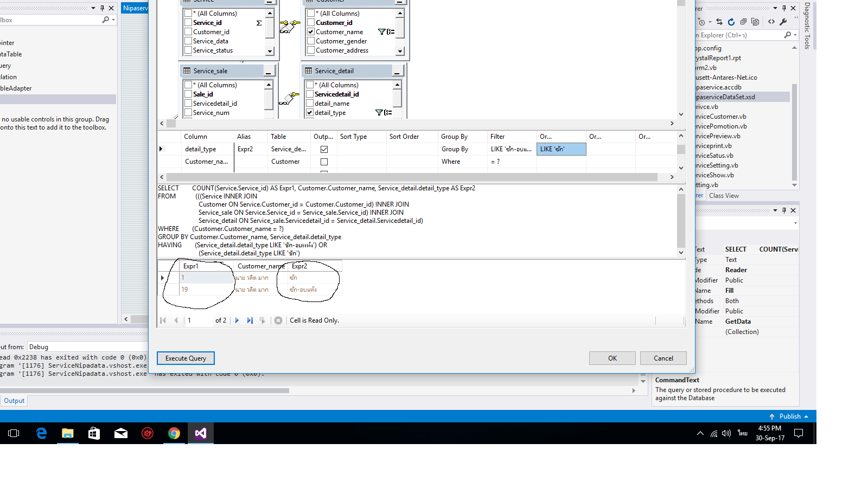Click the Toolbox search magnifier icon
This screenshot has width=868, height=488.
pyautogui.click(x=106, y=20)
